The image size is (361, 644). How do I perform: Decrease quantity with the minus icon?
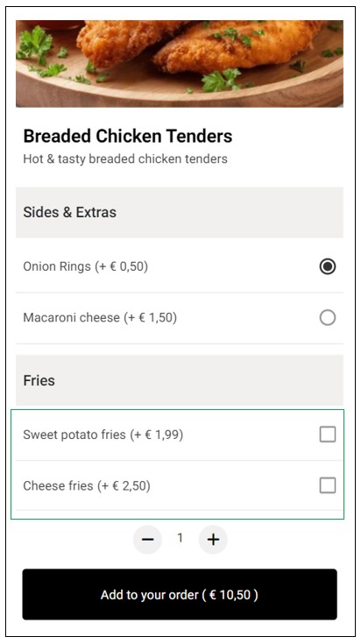tap(147, 539)
